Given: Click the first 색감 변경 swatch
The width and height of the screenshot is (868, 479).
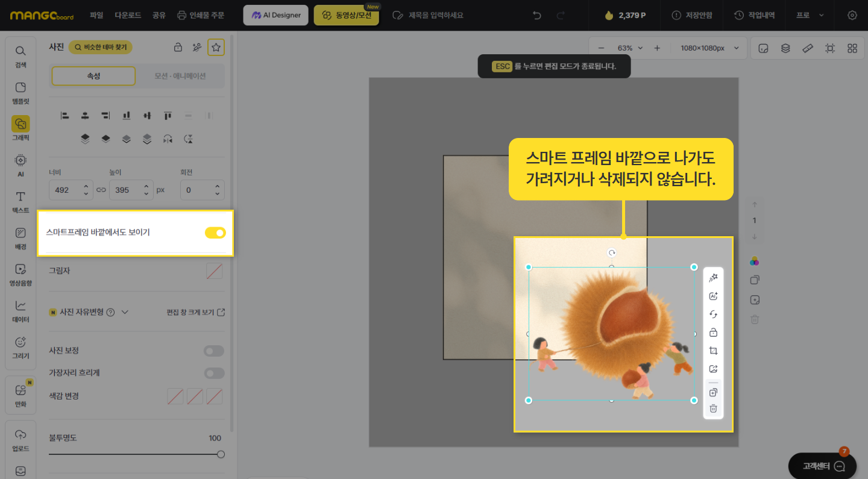Looking at the screenshot, I should tap(175, 396).
